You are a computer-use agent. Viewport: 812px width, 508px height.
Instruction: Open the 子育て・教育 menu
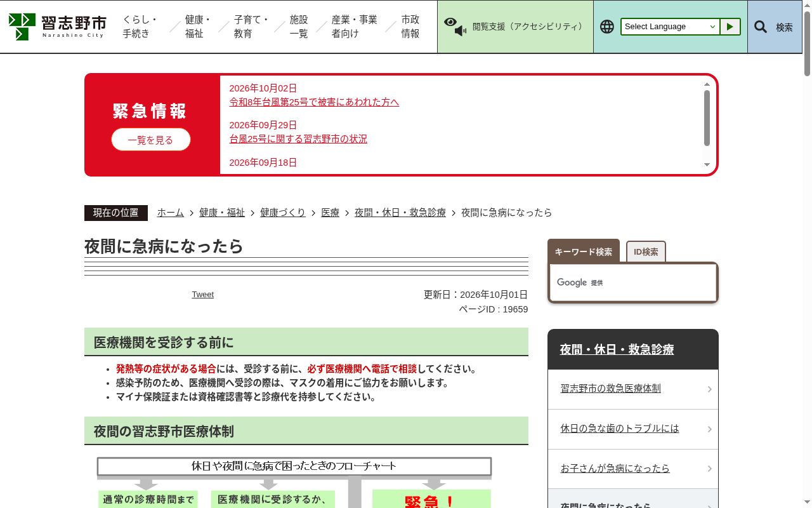[x=252, y=27]
